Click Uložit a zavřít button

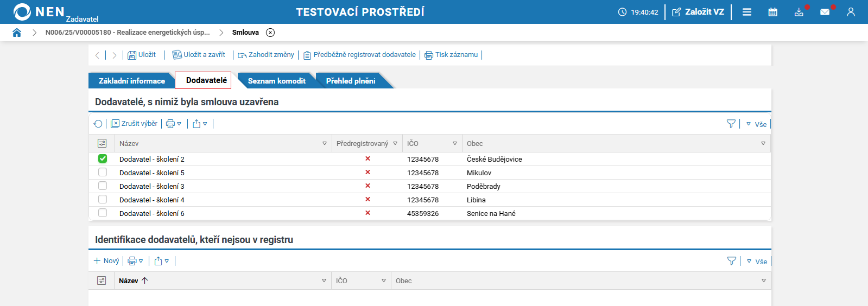pyautogui.click(x=199, y=55)
